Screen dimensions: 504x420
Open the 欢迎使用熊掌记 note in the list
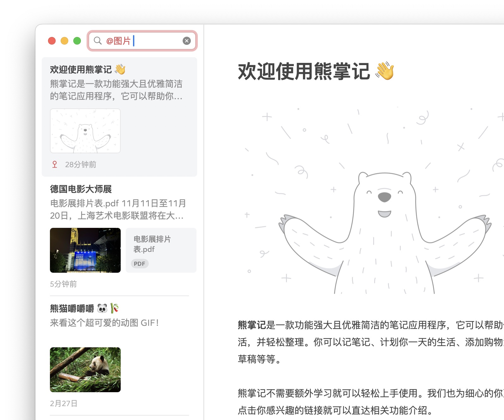(x=119, y=117)
